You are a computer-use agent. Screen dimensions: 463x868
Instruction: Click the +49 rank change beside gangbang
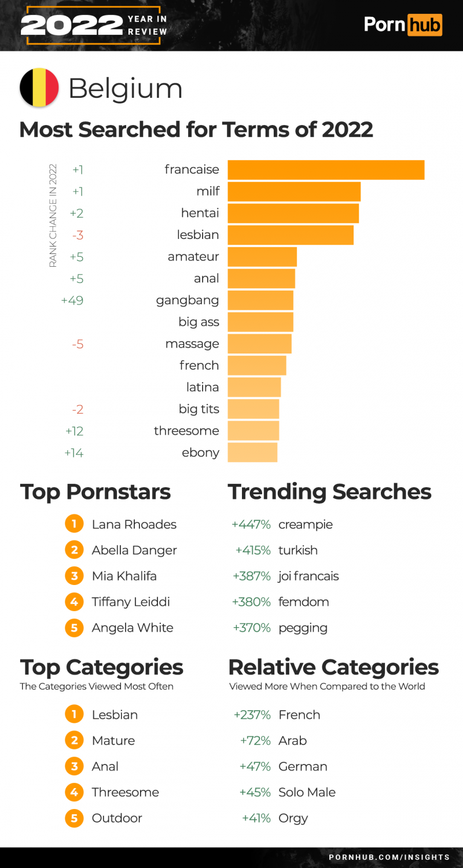coord(72,300)
